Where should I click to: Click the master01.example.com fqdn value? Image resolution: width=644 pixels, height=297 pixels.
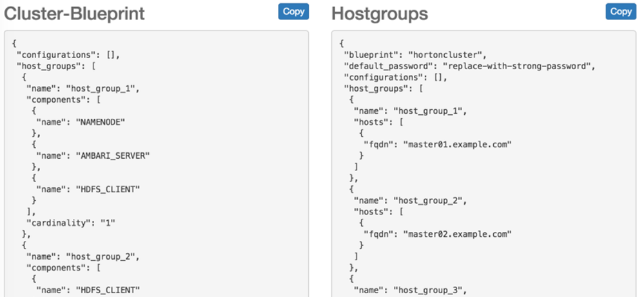point(457,144)
